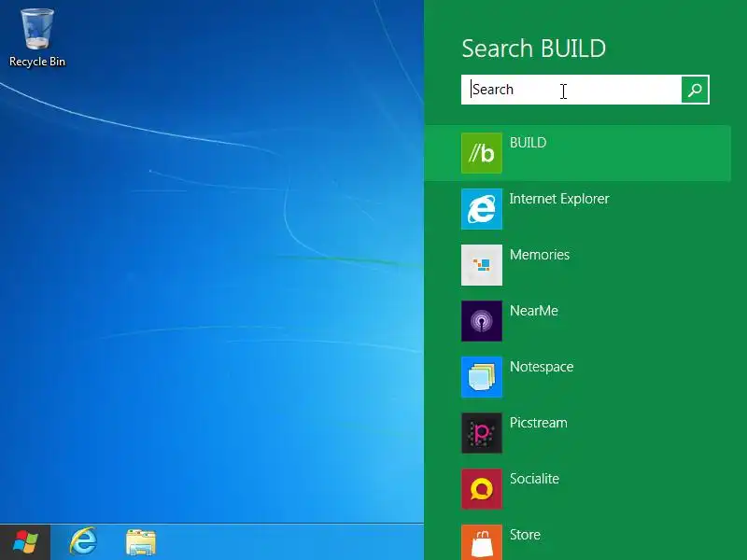Viewport: 747px width, 560px height.
Task: Select the Socialite app icon
Action: pos(482,489)
